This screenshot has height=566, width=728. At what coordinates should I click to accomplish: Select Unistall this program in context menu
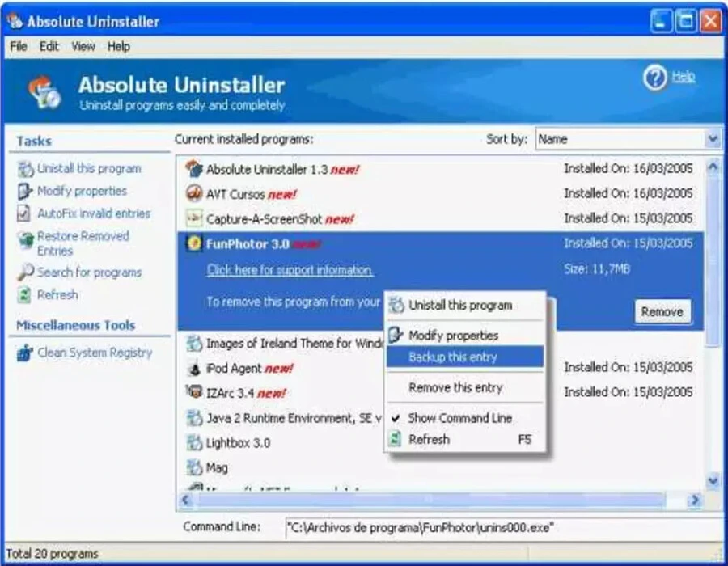(465, 306)
